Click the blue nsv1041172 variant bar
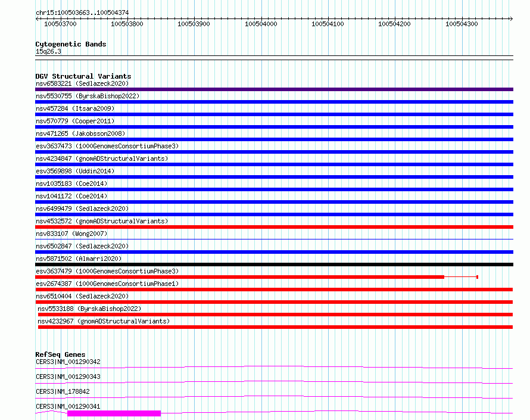530x420 pixels. (x=274, y=202)
